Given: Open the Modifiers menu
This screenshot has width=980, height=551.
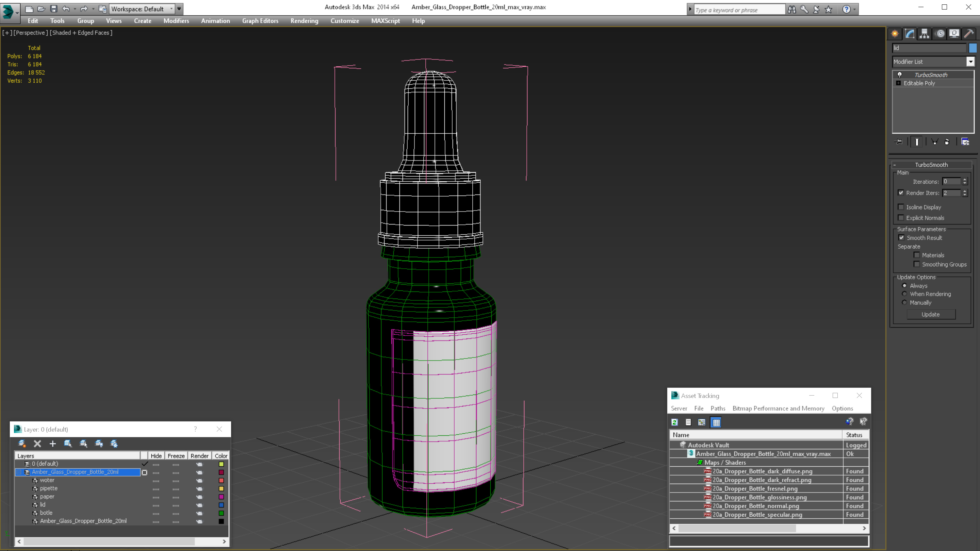Looking at the screenshot, I should click(176, 21).
